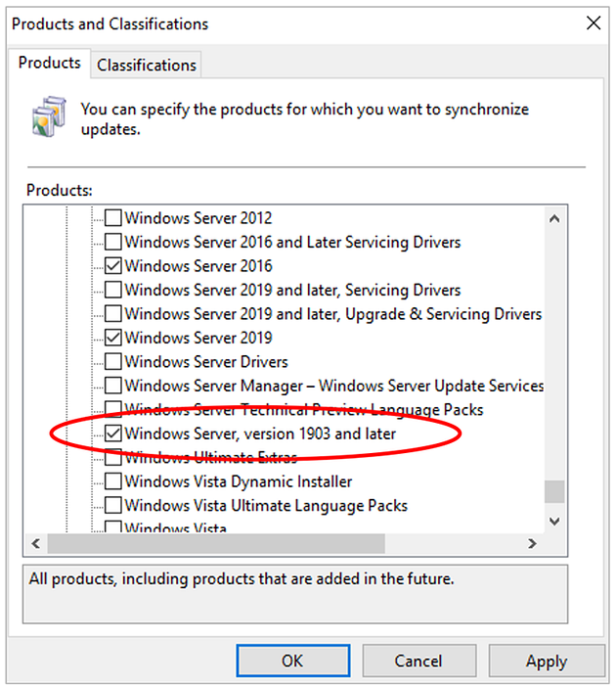The image size is (616, 685).
Task: Enable the Windows Server 2012 checkbox
Action: click(113, 218)
